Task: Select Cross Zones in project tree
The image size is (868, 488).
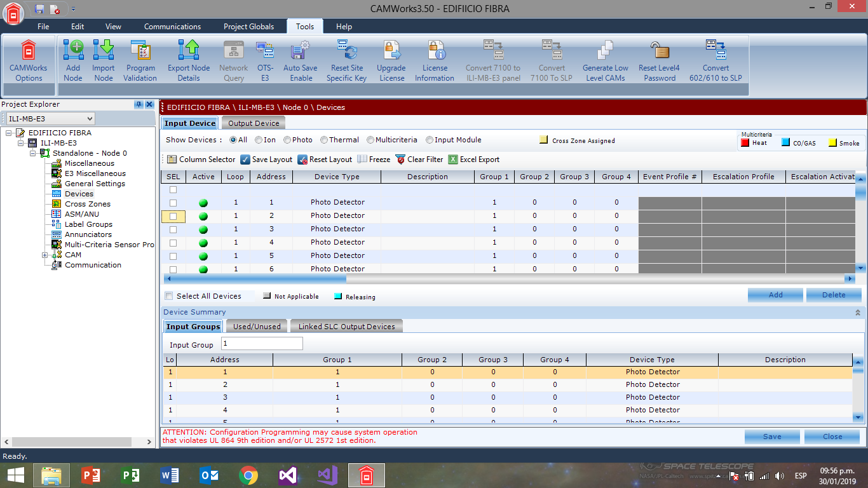Action: pos(88,204)
